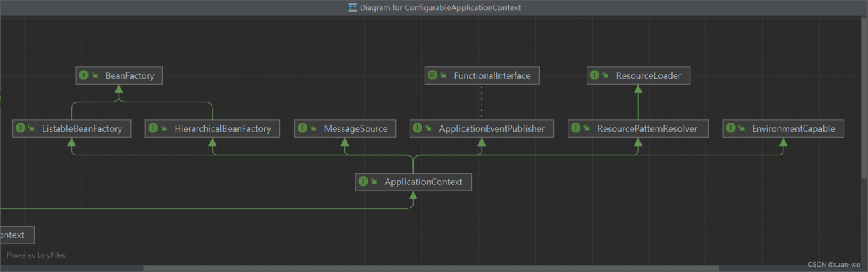Click the lock icon beside ListableBeanFactory

(x=31, y=128)
